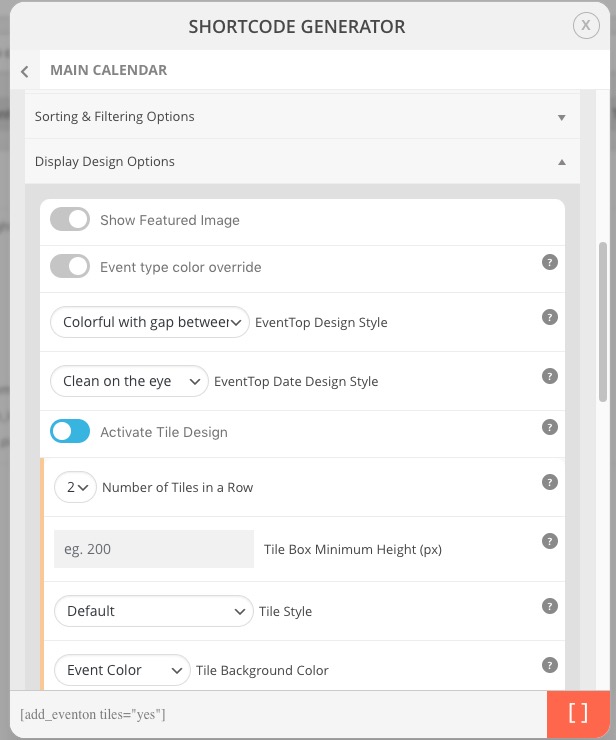Click help icon beside EventTop Date Design Style
Image resolution: width=616 pixels, height=740 pixels.
549,376
